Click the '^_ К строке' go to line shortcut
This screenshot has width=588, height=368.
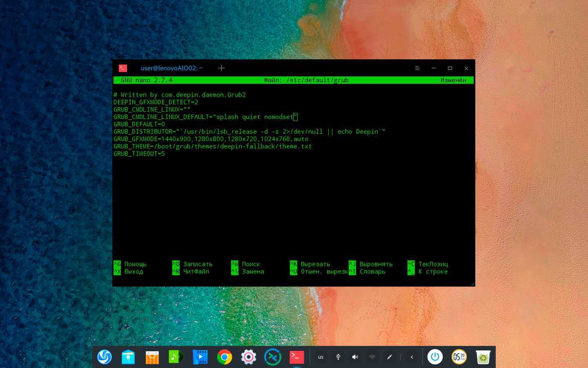(428, 272)
